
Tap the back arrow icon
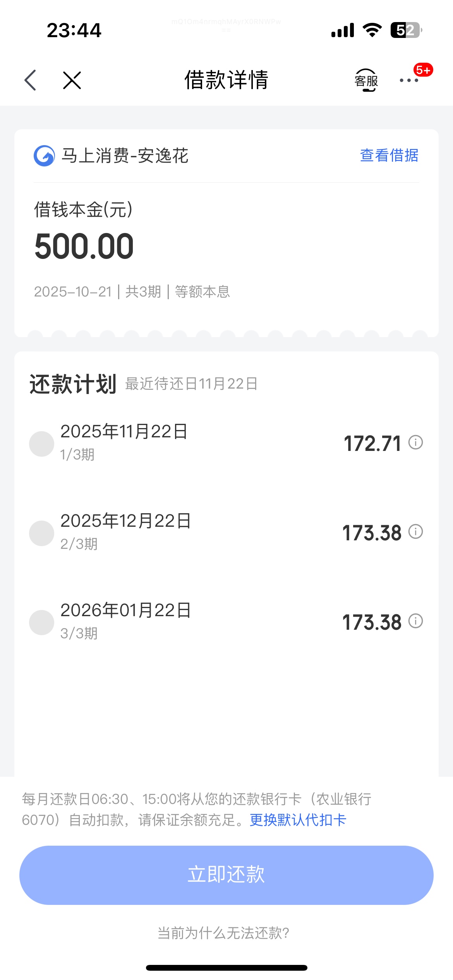tap(30, 81)
